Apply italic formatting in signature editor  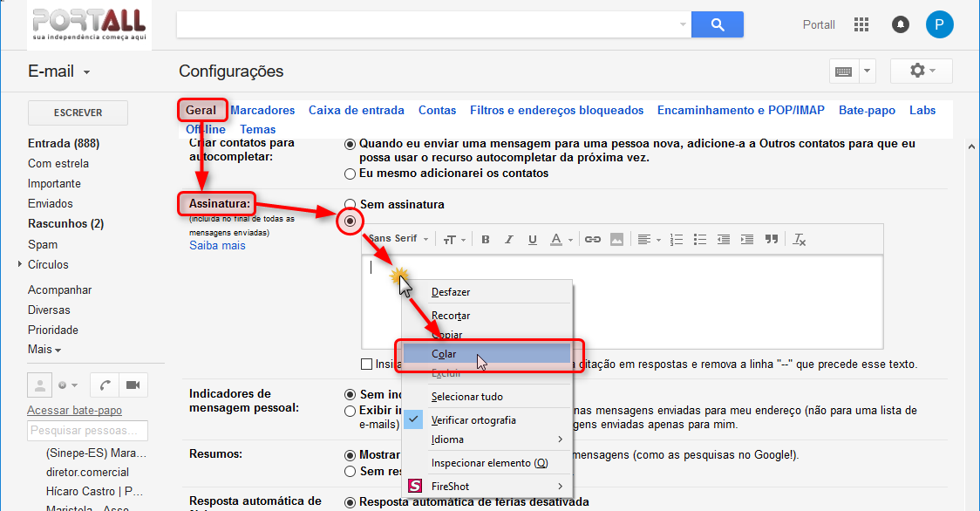coord(509,240)
